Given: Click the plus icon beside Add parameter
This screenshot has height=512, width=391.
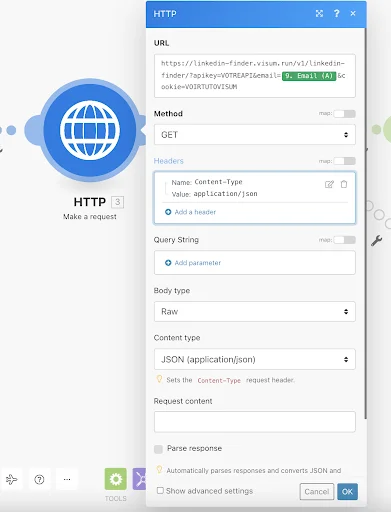Looking at the screenshot, I should [x=168, y=263].
